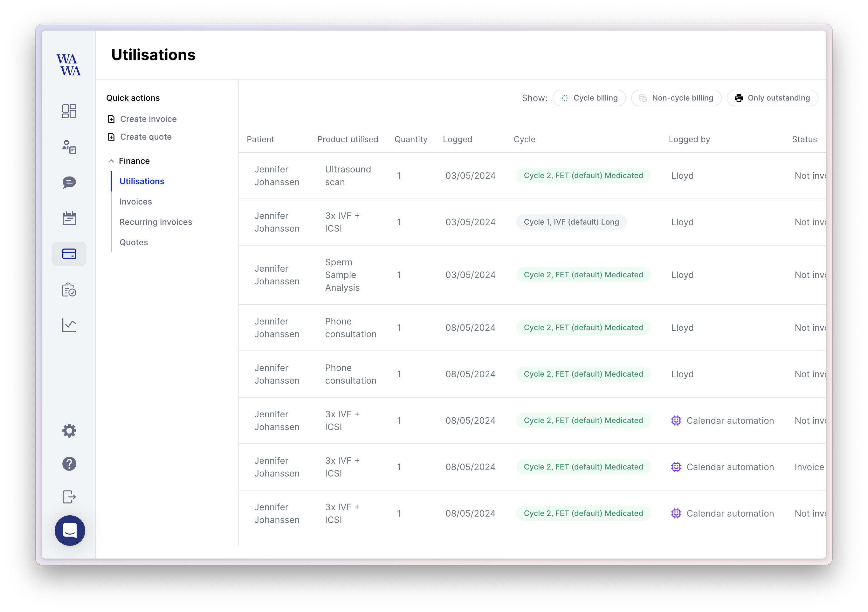Open the patients icon in sidebar
The height and width of the screenshot is (612, 868).
point(69,147)
